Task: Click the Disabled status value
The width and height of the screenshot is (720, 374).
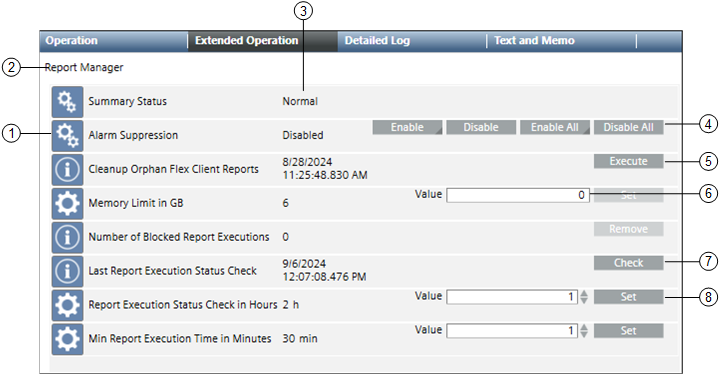Action: point(303,136)
